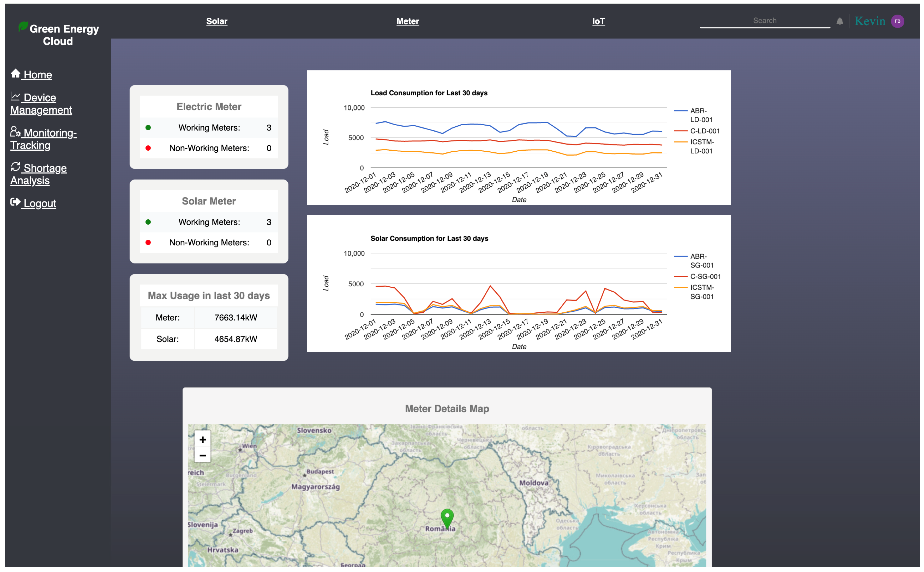This screenshot has height=572, width=924.
Task: Click the Kevin username text
Action: 869,21
